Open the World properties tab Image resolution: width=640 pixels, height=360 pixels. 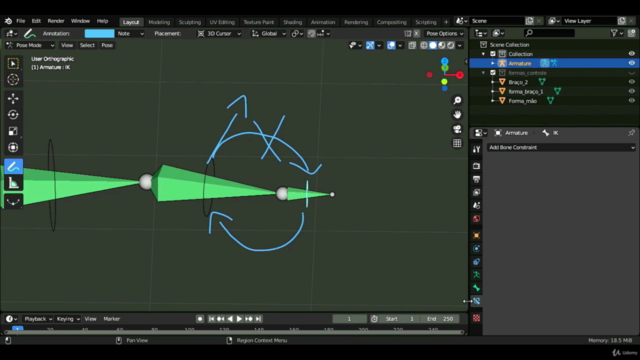pos(476,219)
